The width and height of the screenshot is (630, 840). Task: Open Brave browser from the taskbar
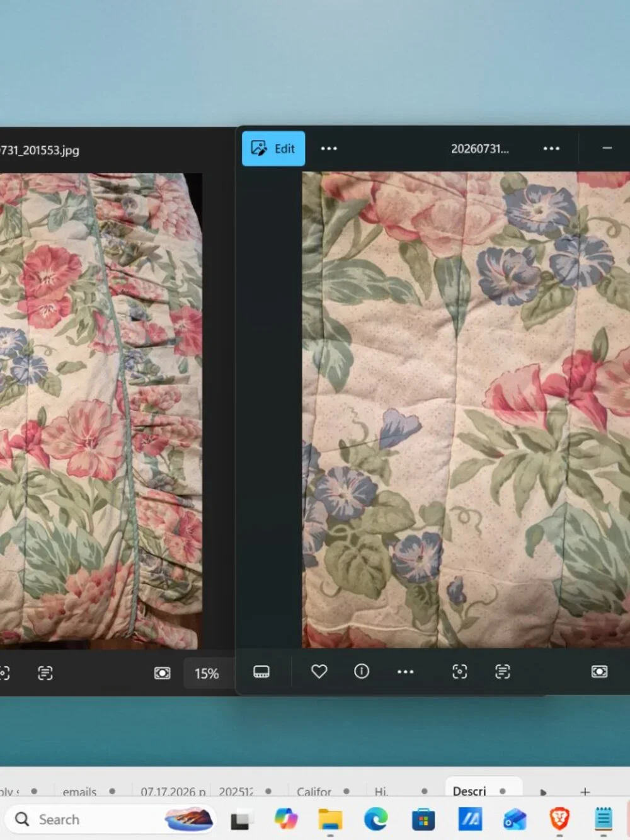559,819
